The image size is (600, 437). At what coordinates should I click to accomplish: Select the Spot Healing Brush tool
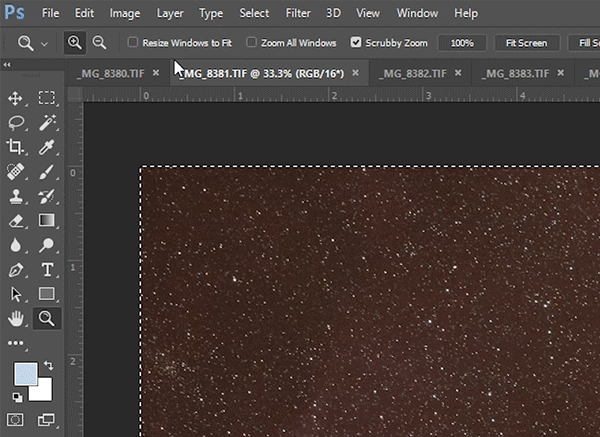[15, 172]
